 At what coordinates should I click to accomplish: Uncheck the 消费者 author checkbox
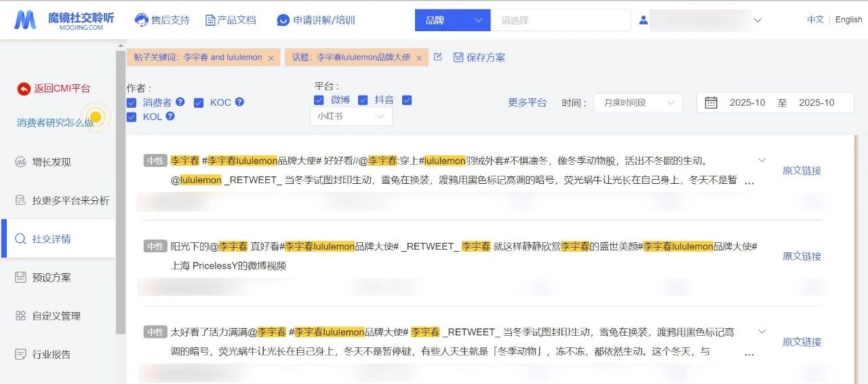[x=132, y=102]
